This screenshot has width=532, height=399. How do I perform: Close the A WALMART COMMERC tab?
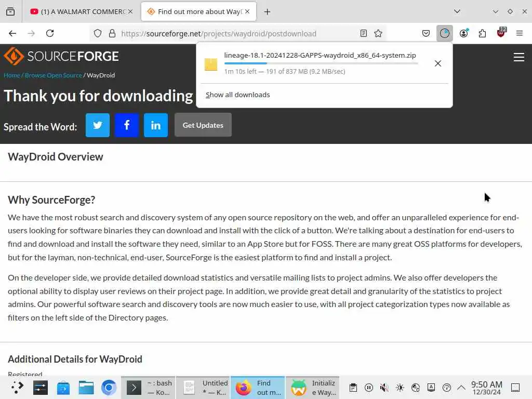point(130,11)
